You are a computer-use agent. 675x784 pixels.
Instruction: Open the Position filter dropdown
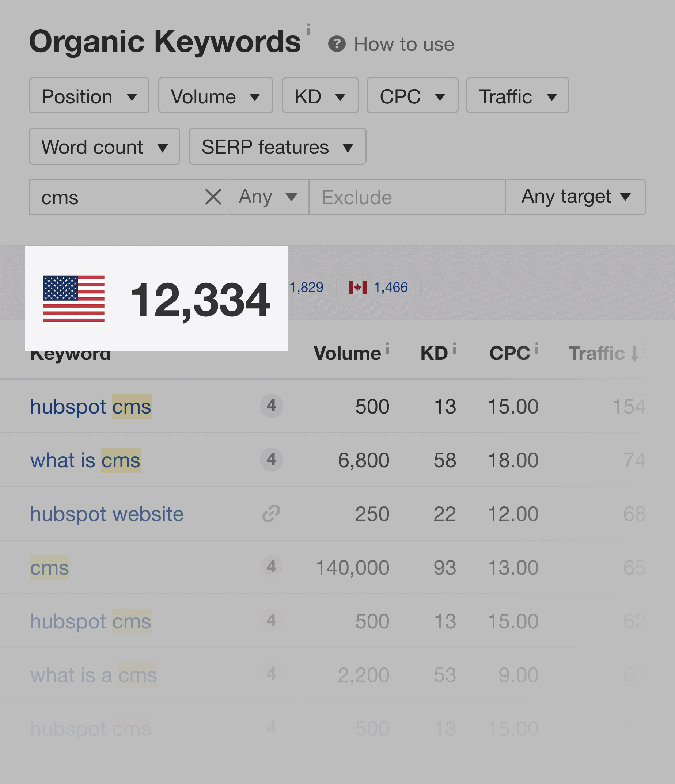point(89,95)
